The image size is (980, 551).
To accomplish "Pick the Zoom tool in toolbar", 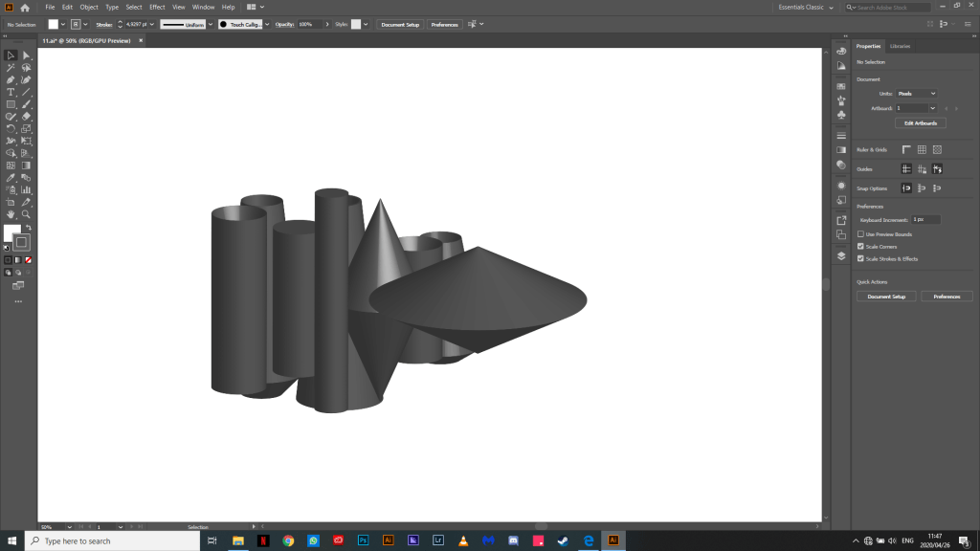I will [x=27, y=214].
